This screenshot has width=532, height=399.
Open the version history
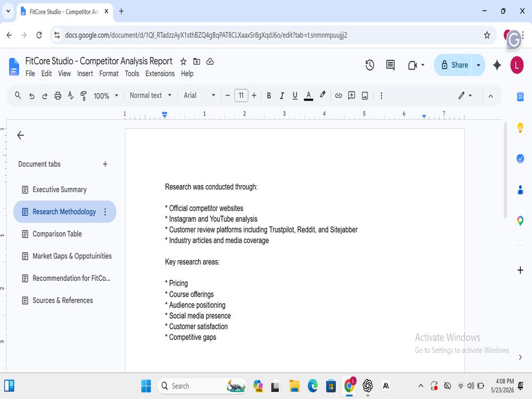point(370,65)
